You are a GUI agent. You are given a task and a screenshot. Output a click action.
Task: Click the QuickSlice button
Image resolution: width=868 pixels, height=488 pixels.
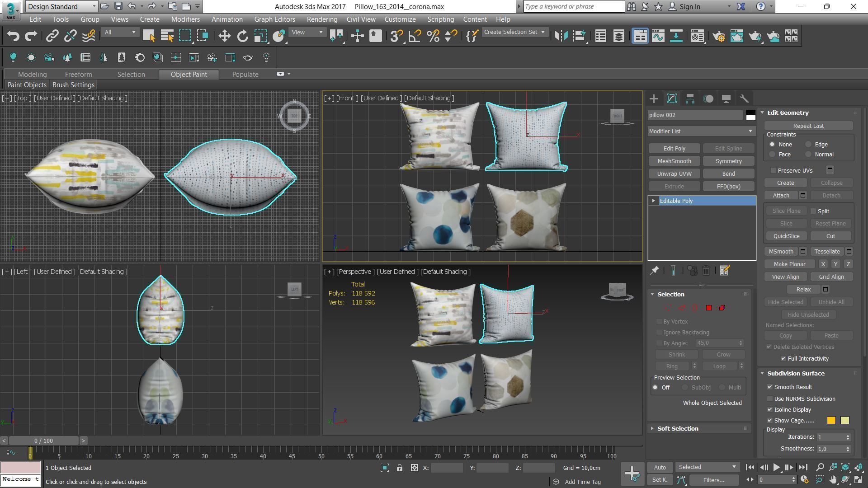click(x=786, y=236)
